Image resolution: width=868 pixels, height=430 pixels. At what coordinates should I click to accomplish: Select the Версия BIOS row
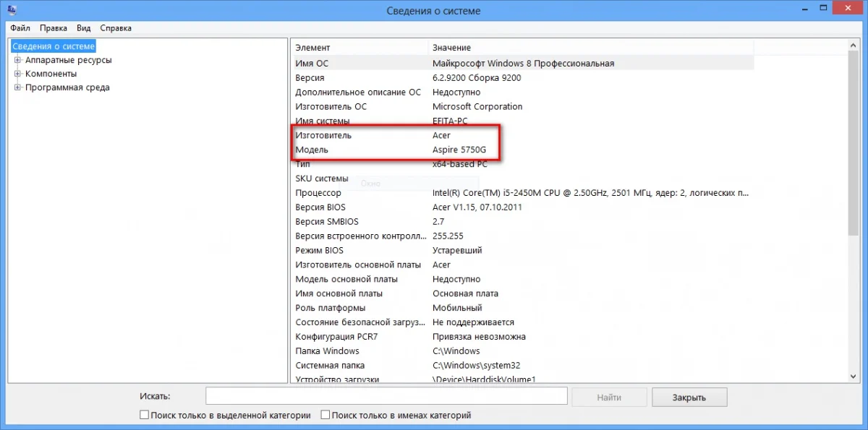click(x=523, y=207)
